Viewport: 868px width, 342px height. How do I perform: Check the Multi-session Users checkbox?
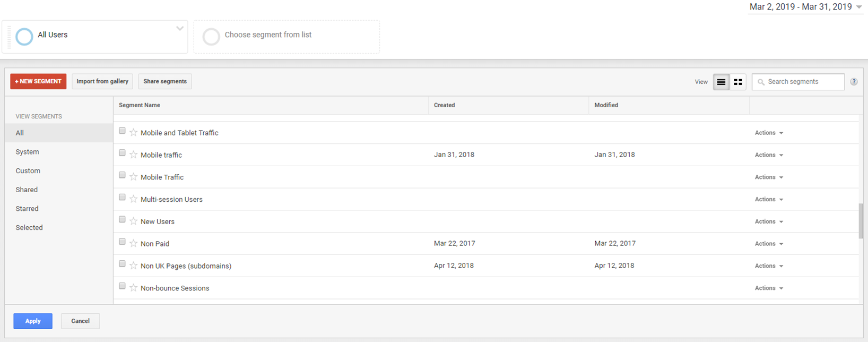point(122,198)
